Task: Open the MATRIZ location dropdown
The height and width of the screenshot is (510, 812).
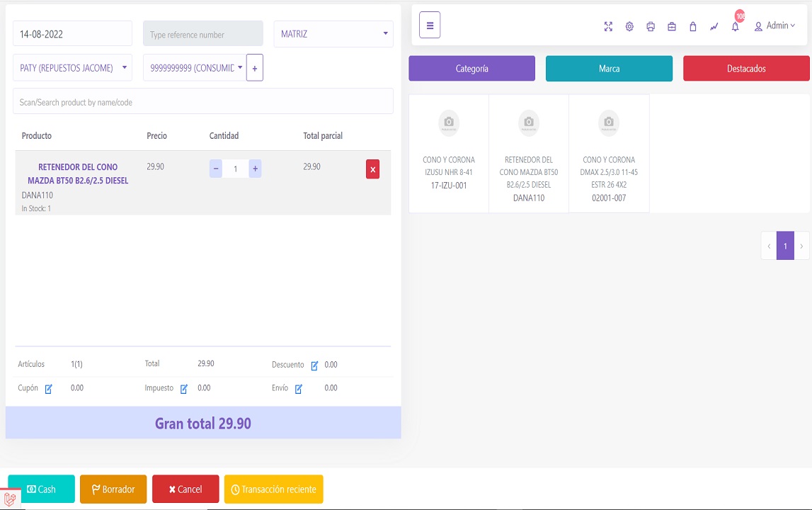Action: click(333, 33)
